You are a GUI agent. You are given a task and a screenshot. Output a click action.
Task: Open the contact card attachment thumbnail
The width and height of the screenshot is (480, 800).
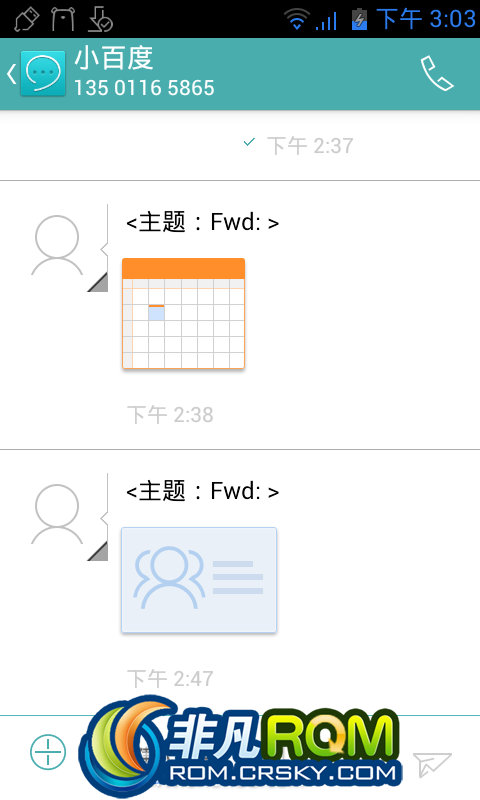click(x=199, y=580)
